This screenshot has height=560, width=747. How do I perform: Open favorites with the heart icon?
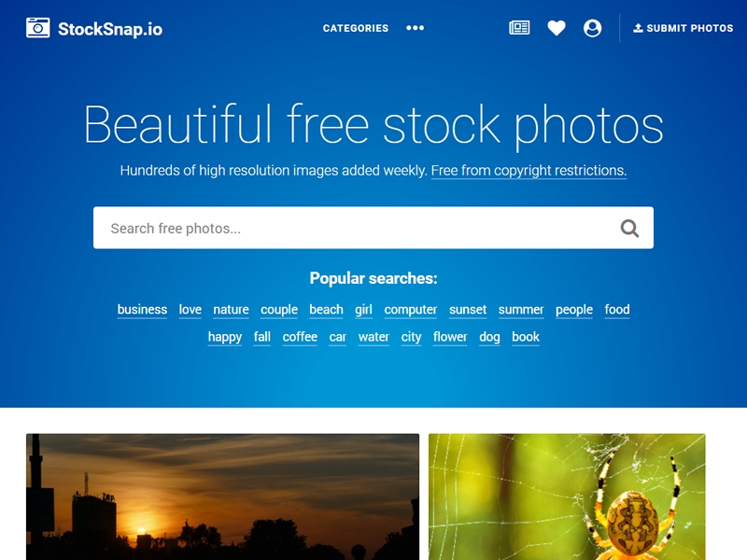[x=556, y=28]
